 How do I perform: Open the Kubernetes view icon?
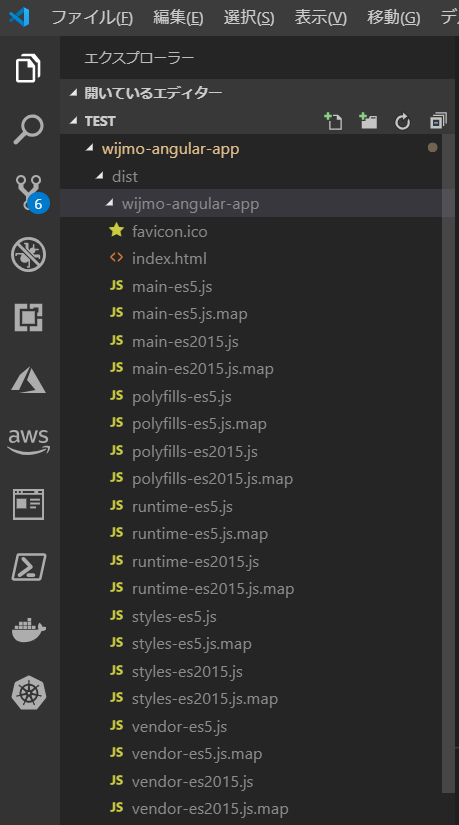click(x=29, y=693)
